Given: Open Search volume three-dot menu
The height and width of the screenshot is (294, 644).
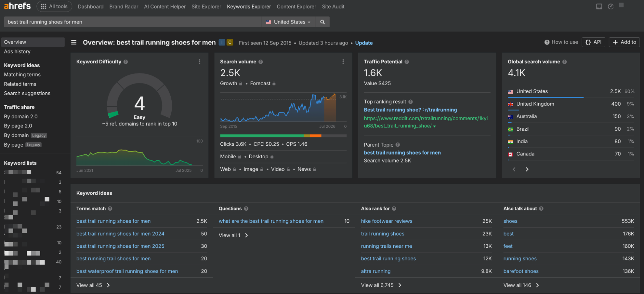Looking at the screenshot, I should click(343, 62).
